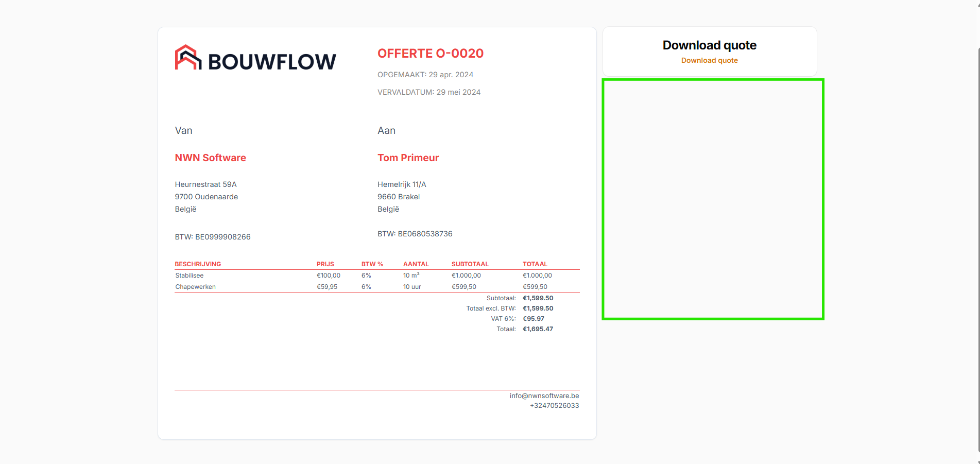Viewport: 980px width, 464px height.
Task: Click the +32470526033 phone number
Action: point(554,406)
